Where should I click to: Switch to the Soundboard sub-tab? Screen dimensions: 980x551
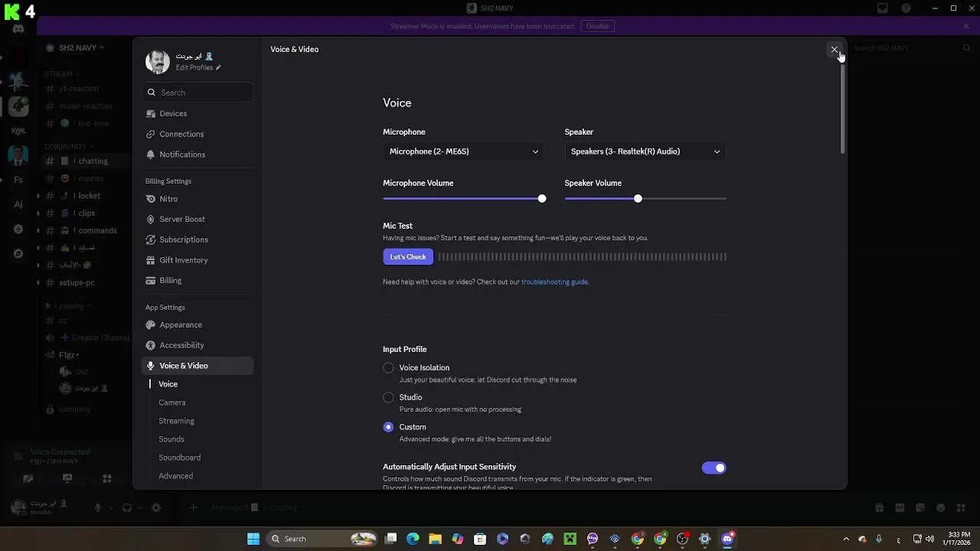180,458
